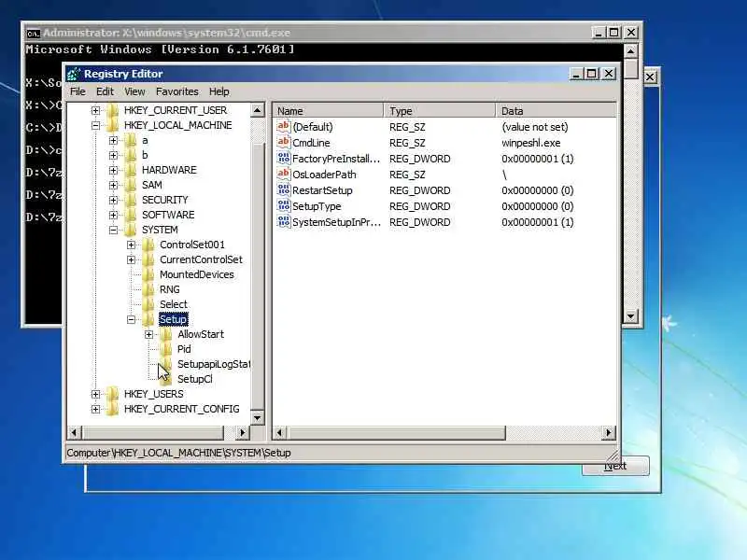This screenshot has height=560, width=747.
Task: Click the Select key folder icon
Action: pyautogui.click(x=148, y=304)
